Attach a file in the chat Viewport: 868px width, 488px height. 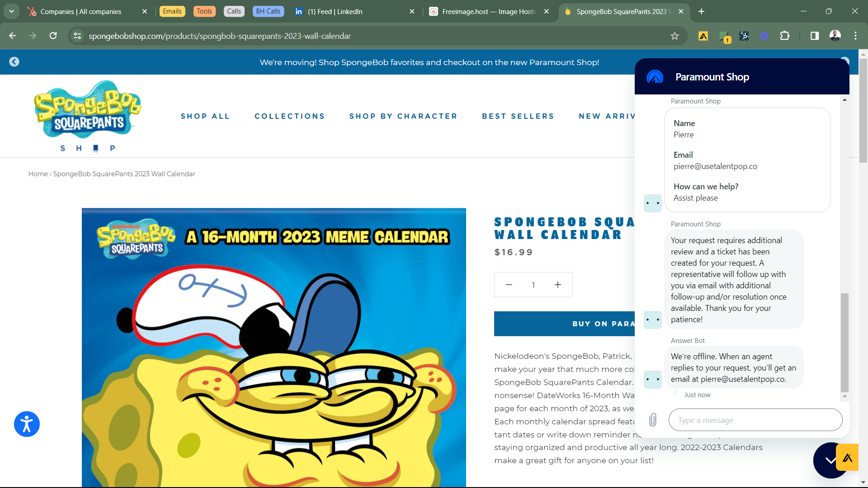[653, 420]
